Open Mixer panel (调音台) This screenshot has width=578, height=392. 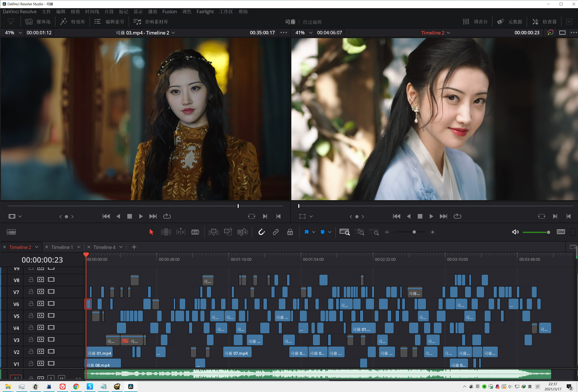pos(475,22)
